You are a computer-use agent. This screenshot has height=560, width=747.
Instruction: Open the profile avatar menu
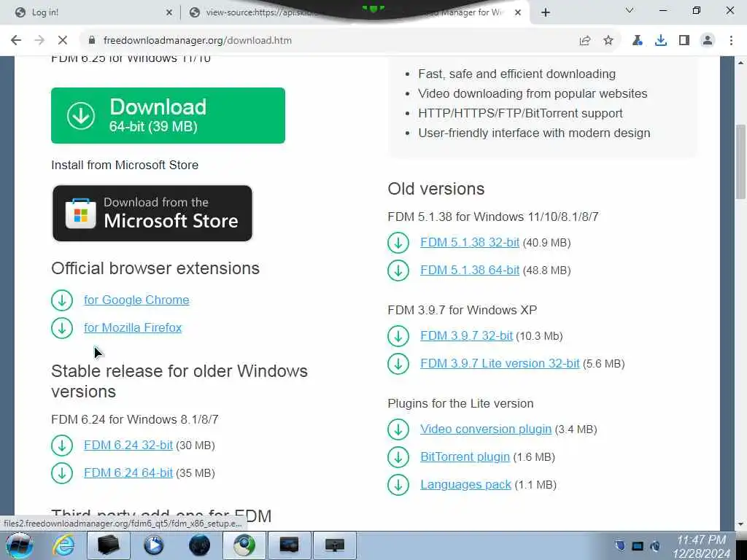[708, 41]
